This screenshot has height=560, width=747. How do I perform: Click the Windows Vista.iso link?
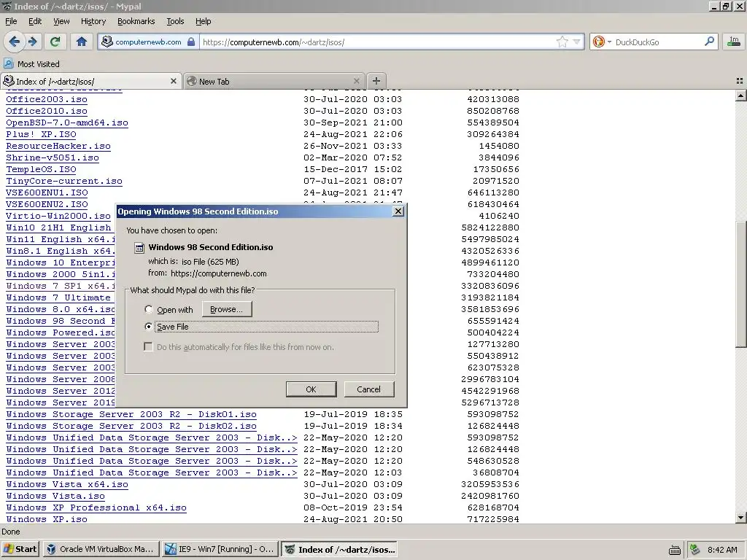pos(55,496)
